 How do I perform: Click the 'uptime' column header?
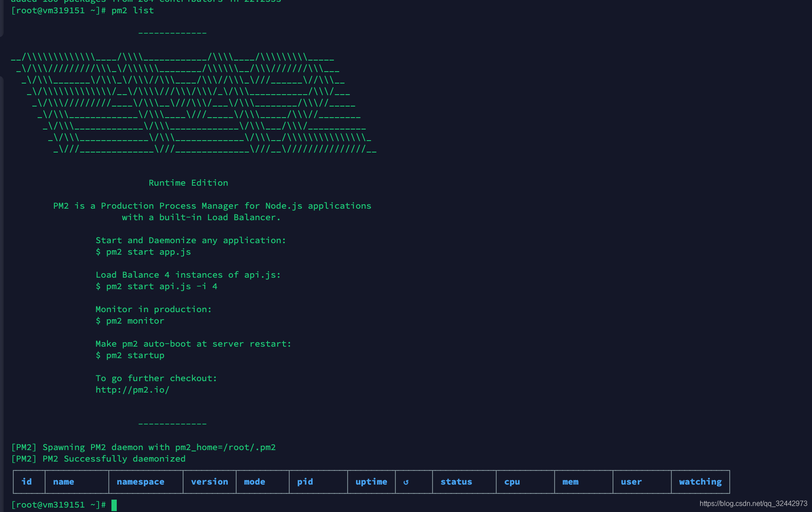click(372, 482)
